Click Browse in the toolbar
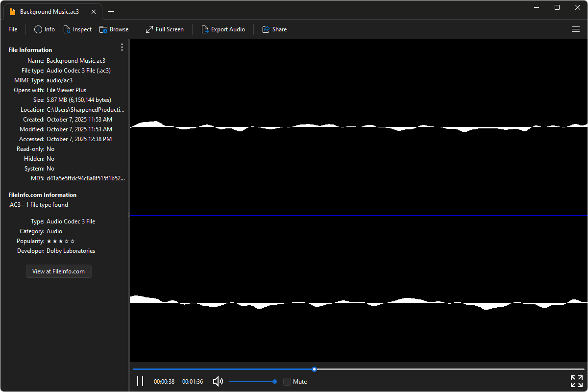This screenshot has height=392, width=588. pyautogui.click(x=114, y=29)
